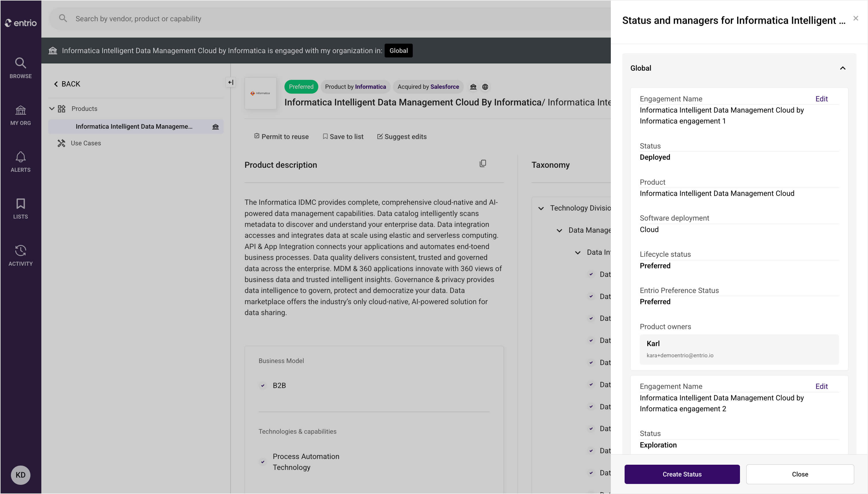The height and width of the screenshot is (494, 868).
Task: Click Suggest edits
Action: 402,136
